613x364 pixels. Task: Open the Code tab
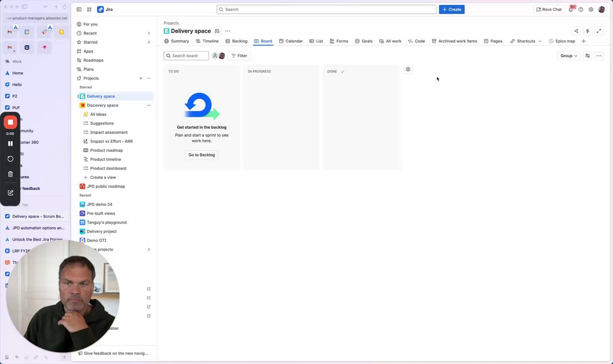417,41
